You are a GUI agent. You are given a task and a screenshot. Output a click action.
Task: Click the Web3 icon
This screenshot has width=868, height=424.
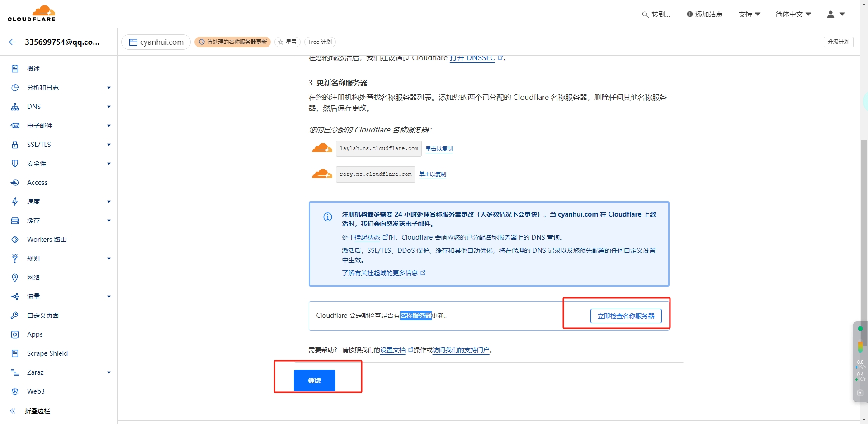[x=15, y=391]
